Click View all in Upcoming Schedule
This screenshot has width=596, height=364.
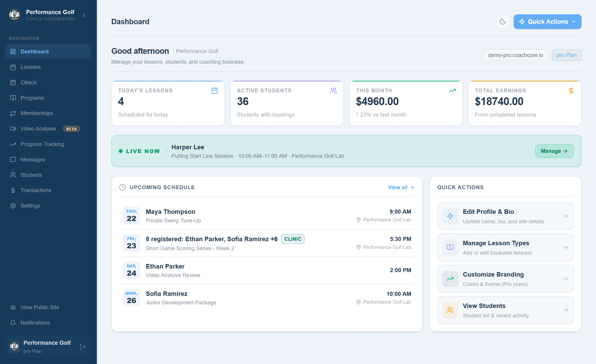tap(401, 187)
